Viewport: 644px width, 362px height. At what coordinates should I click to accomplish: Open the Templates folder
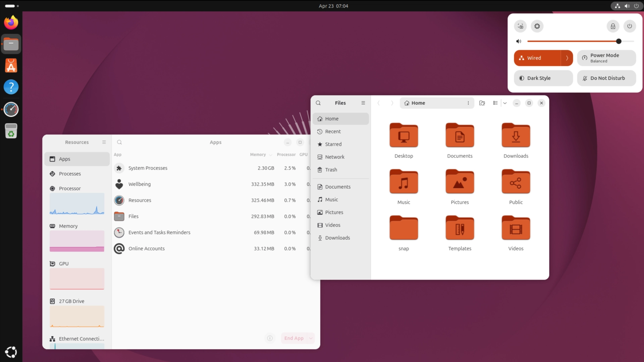point(460,228)
